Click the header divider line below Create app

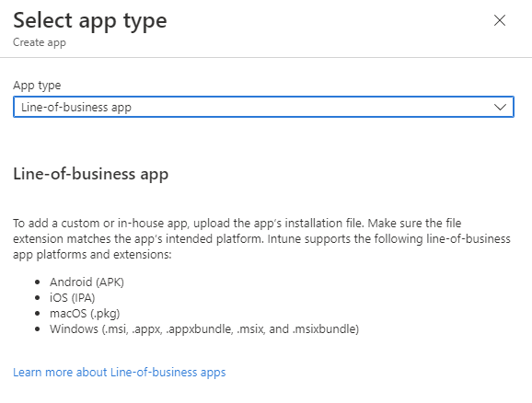pos(266,57)
